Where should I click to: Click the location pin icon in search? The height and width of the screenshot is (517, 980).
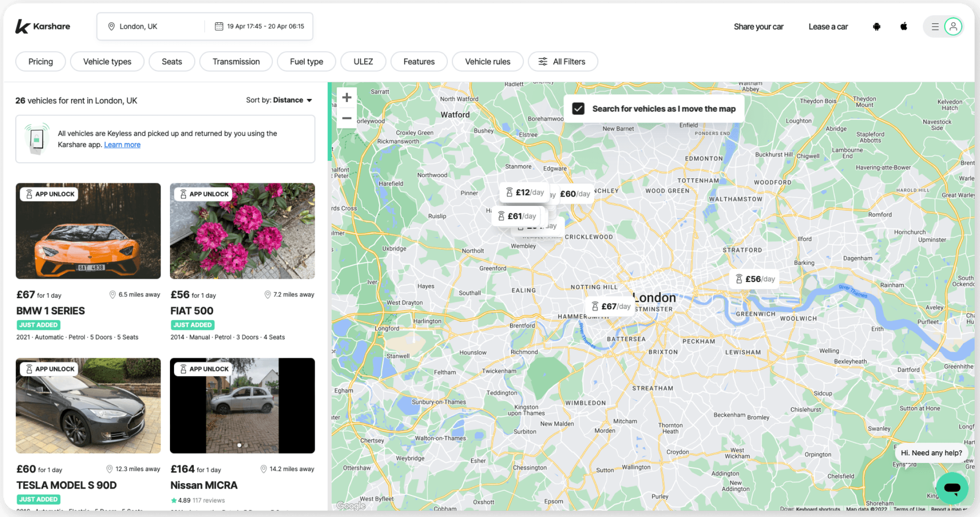point(111,26)
